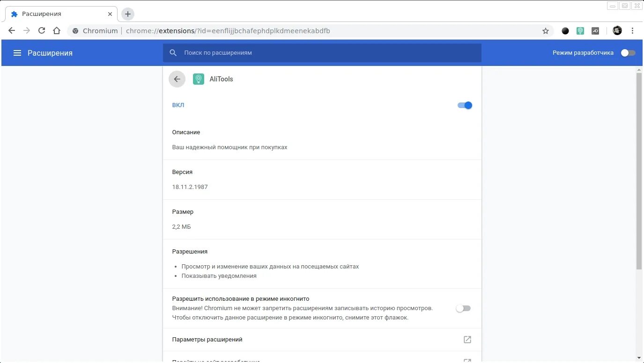Click the Расширения header title
Image resolution: width=644 pixels, height=363 pixels.
click(50, 53)
